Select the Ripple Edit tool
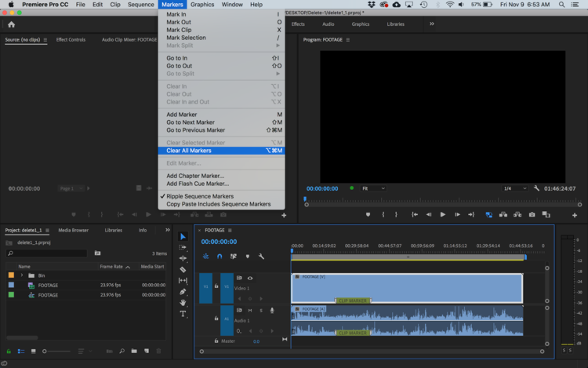Viewport: 588px width, 368px height. click(x=183, y=258)
